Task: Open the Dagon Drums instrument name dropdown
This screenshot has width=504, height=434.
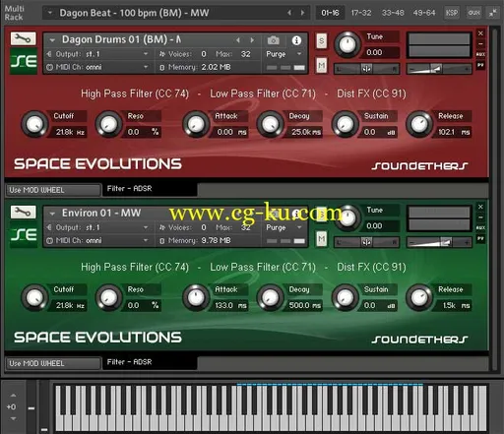Action: [x=52, y=40]
